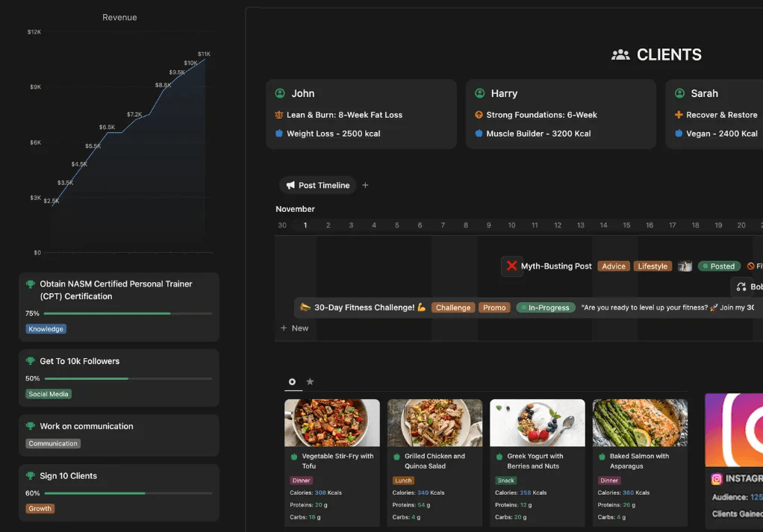Click the trophy icon beside Work on communication

pos(30,426)
